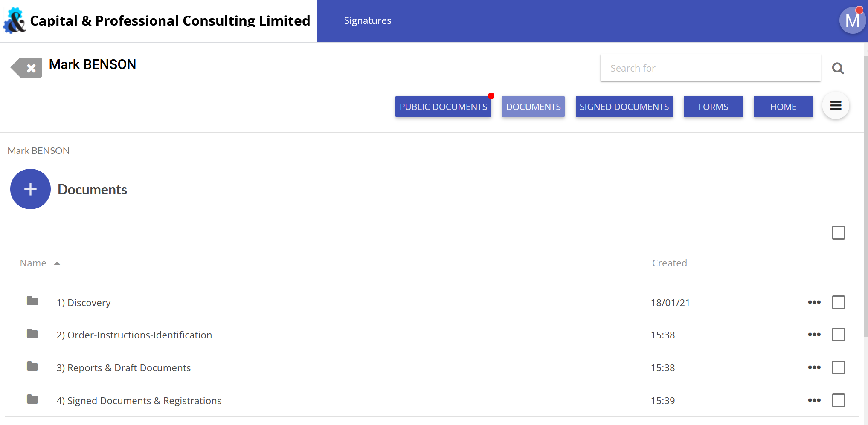This screenshot has width=868, height=425.
Task: Open the search magnifier icon
Action: click(x=838, y=68)
